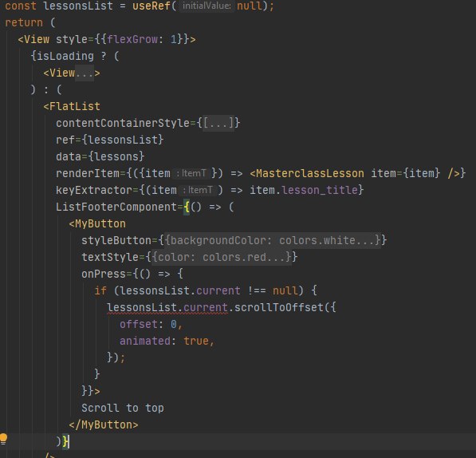Click the if keyword in onPress handler

pyautogui.click(x=100, y=291)
